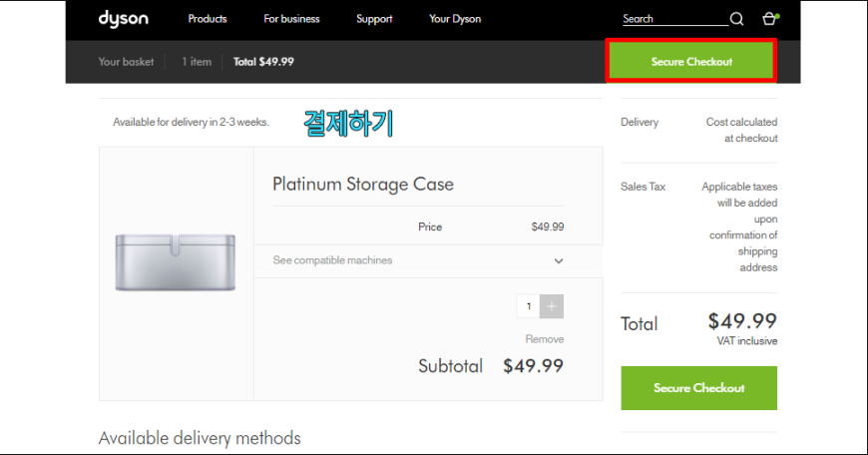Select the 'Your basket' label
The image size is (868, 455).
pos(126,62)
